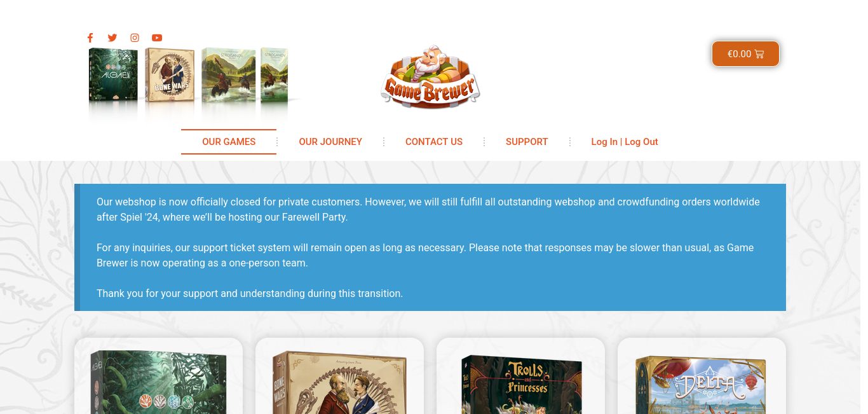Image resolution: width=868 pixels, height=414 pixels.
Task: Open the CONTACT US page
Action: point(434,142)
